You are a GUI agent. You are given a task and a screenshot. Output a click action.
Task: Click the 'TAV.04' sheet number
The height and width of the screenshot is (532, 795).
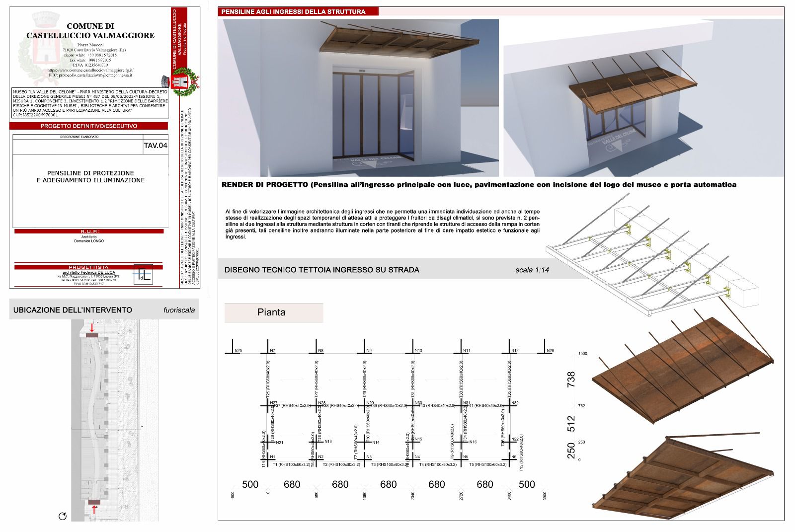[156, 146]
